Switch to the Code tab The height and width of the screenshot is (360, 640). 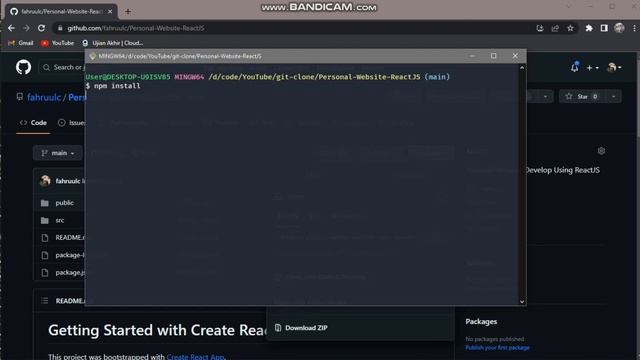33,123
